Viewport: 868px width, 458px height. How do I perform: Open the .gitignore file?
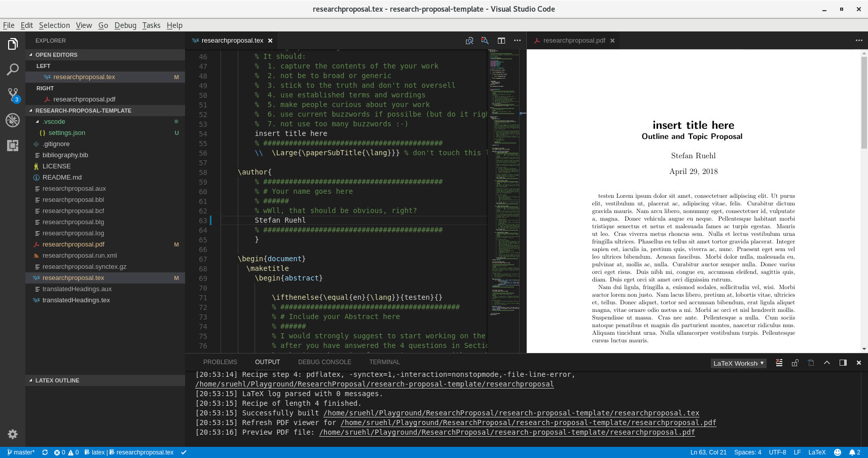tap(105, 144)
